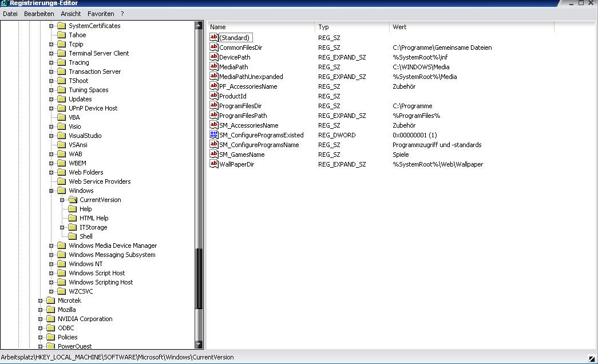Expand the Tcpip key

51,44
